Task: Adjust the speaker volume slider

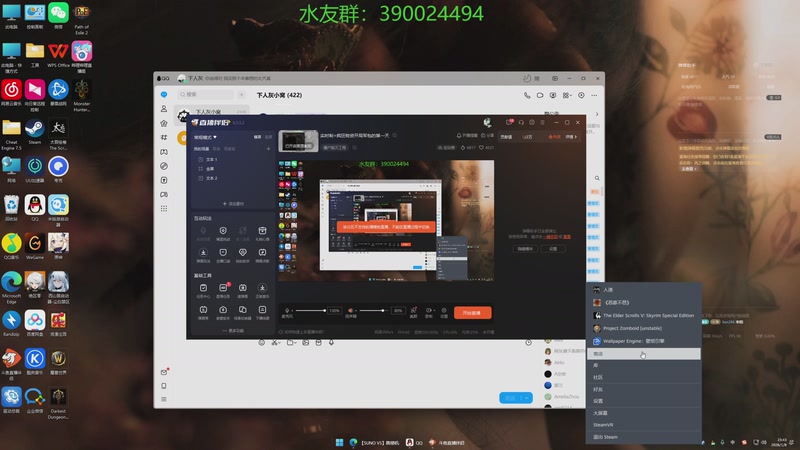Action: pos(374,310)
